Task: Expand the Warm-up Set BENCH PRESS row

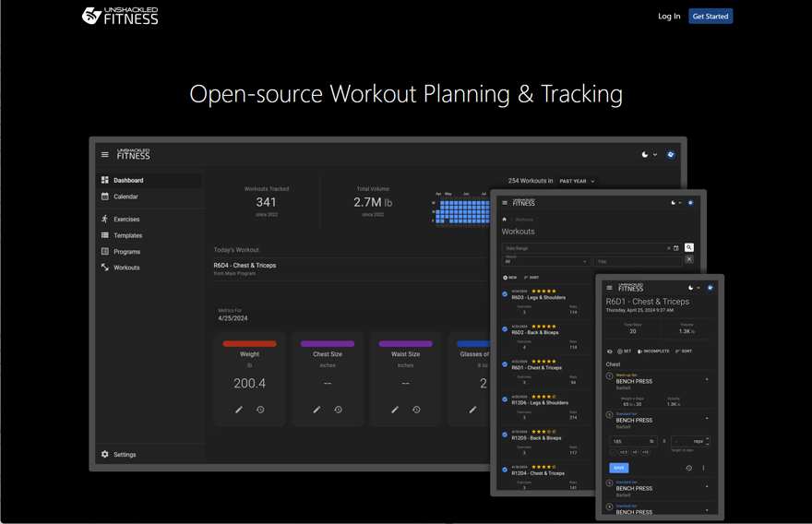Action: [x=707, y=379]
